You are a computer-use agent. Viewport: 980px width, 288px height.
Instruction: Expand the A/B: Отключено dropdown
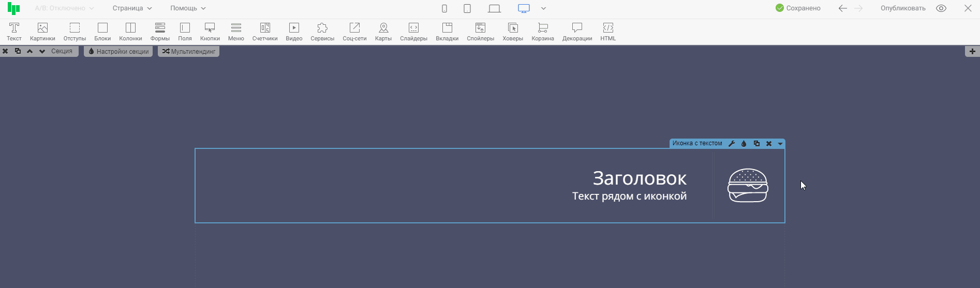[x=64, y=8]
